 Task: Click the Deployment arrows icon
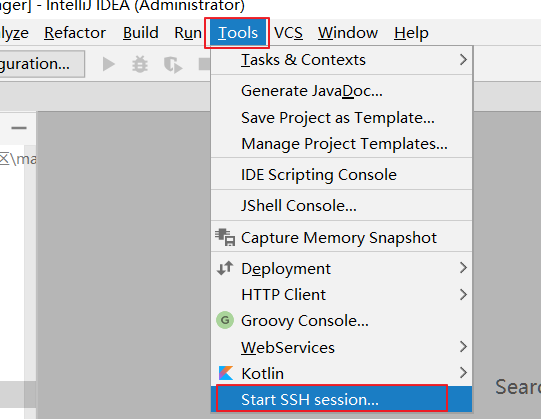225,268
